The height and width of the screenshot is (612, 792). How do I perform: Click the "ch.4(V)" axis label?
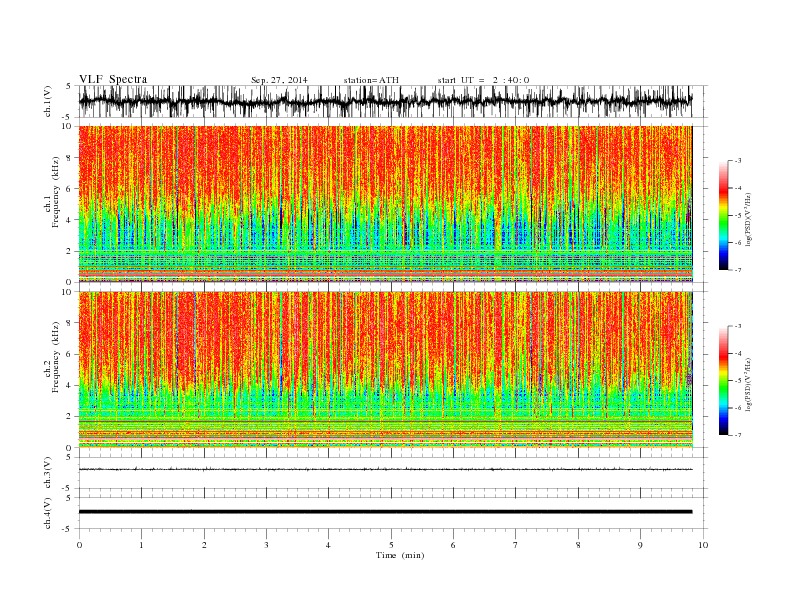pos(48,515)
